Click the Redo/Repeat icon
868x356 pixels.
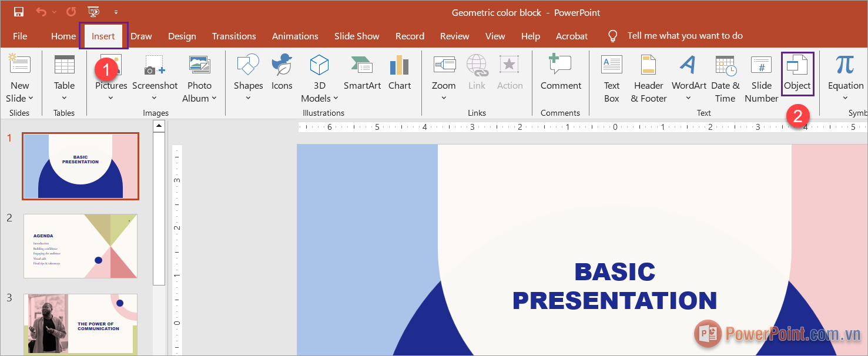(x=71, y=12)
